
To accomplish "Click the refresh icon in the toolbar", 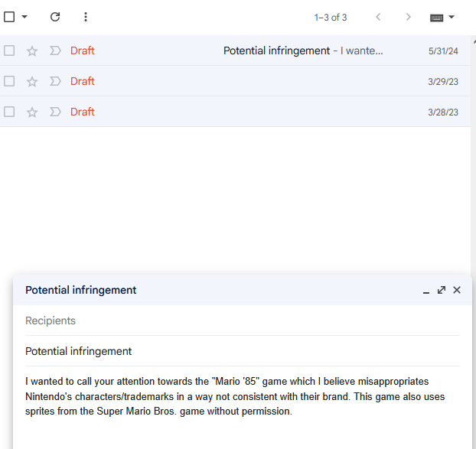I will (x=55, y=17).
